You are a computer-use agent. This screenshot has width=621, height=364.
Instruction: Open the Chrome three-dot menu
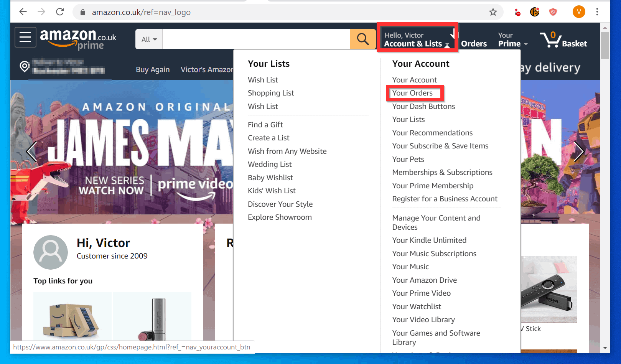point(597,12)
